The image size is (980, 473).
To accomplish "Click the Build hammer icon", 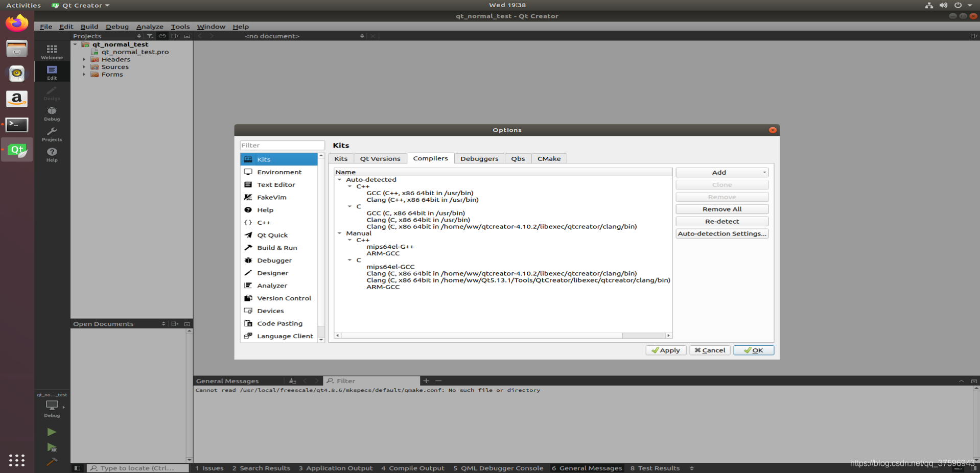I will [52, 462].
